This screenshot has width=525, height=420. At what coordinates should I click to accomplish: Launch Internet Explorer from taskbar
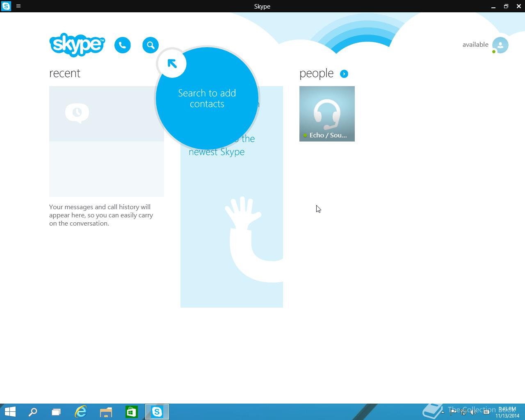coord(81,412)
